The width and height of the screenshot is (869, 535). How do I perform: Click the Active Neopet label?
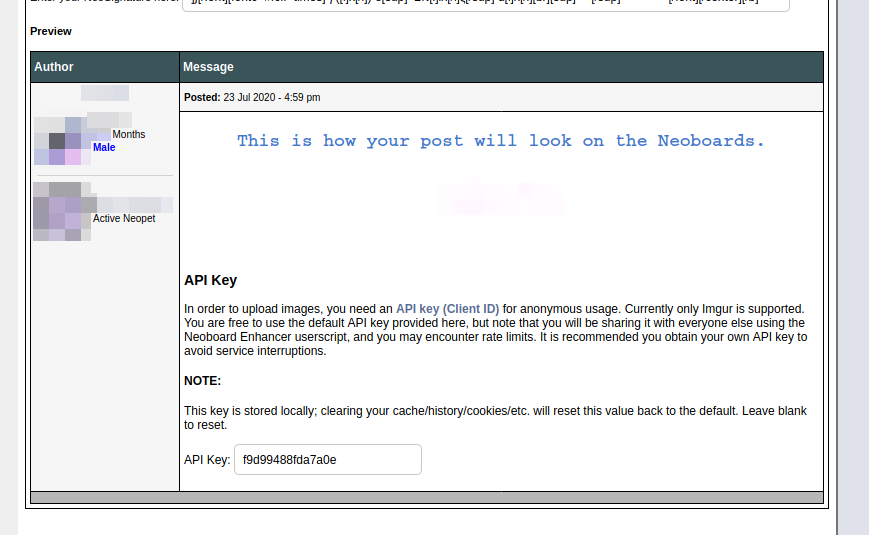pos(124,218)
